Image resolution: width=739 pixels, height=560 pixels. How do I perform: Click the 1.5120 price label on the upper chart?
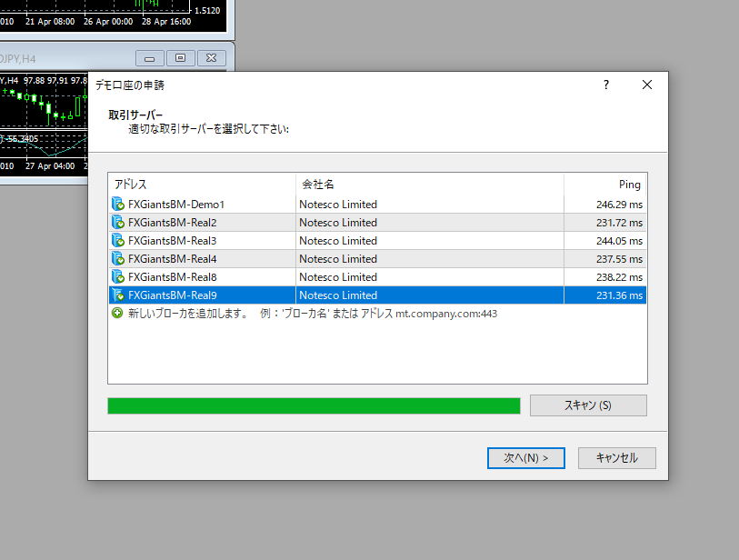pos(207,10)
